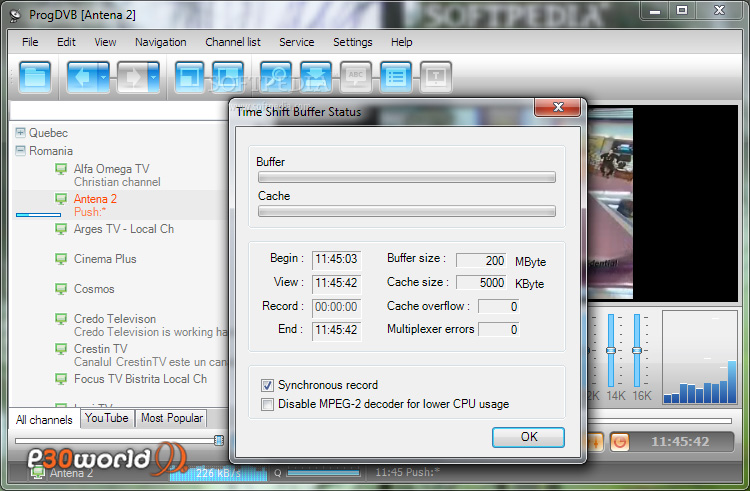Click the Record time field

point(336,307)
